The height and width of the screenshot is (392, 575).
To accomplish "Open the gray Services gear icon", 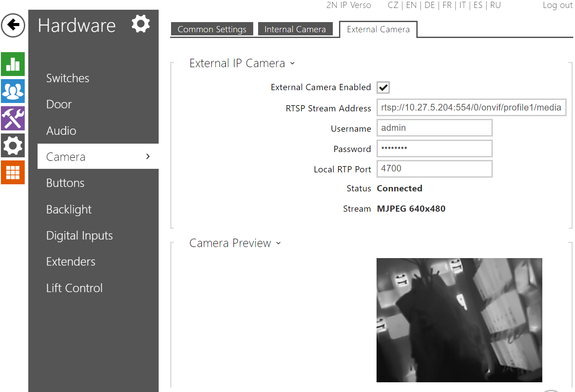I will [13, 145].
